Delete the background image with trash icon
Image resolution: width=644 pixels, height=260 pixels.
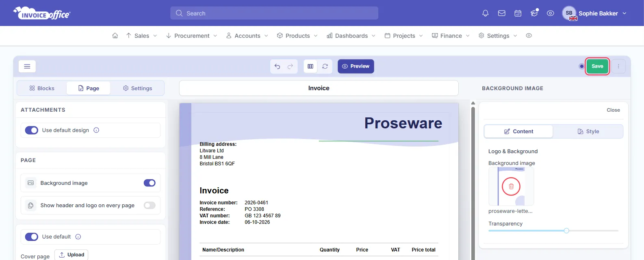point(511,186)
